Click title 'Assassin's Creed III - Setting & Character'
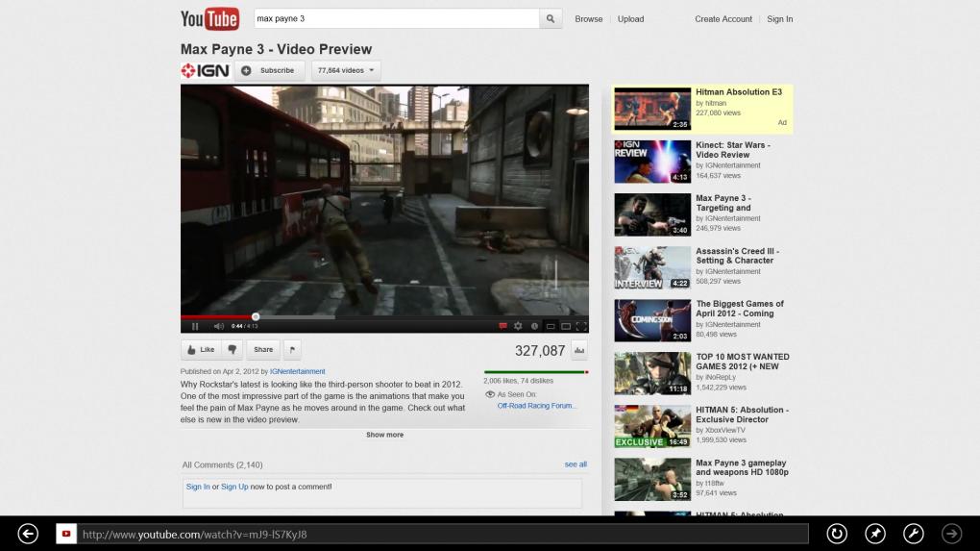The width and height of the screenshot is (980, 551). coord(738,256)
